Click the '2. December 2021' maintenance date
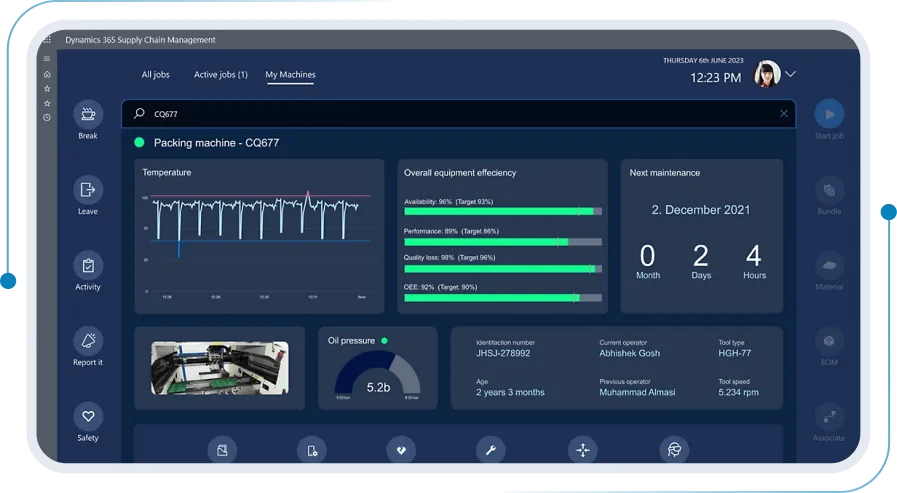Viewport: 897px width, 493px height. coord(701,210)
